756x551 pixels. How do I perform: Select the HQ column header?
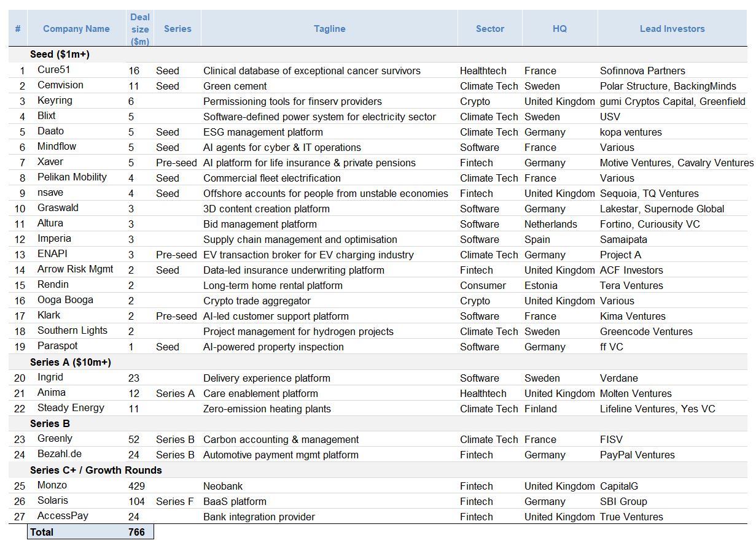pyautogui.click(x=559, y=29)
